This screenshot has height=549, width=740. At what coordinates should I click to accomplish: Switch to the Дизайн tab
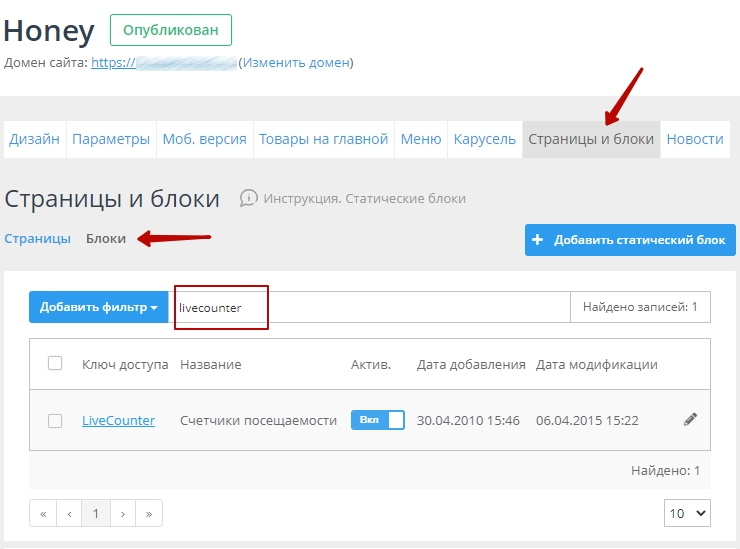coord(35,139)
